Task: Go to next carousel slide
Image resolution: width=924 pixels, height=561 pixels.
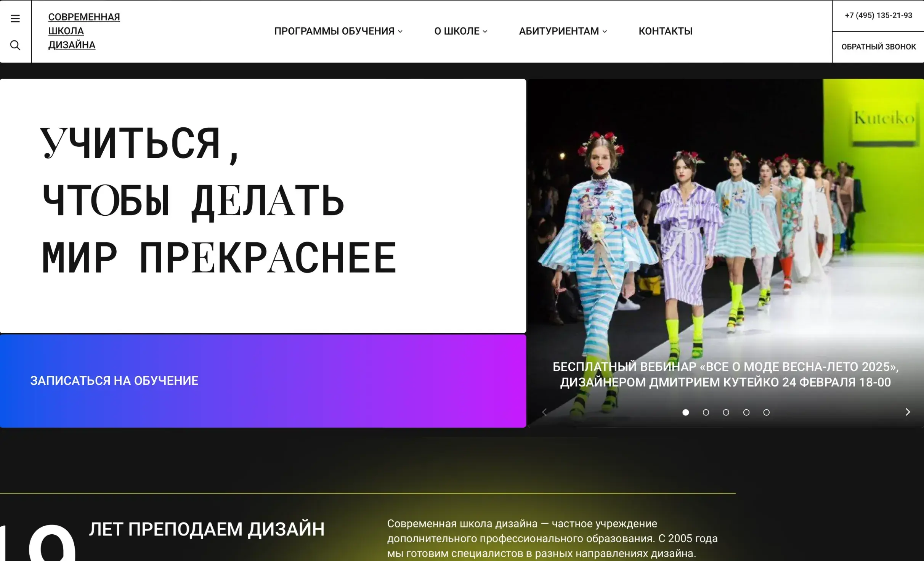Action: 907,412
